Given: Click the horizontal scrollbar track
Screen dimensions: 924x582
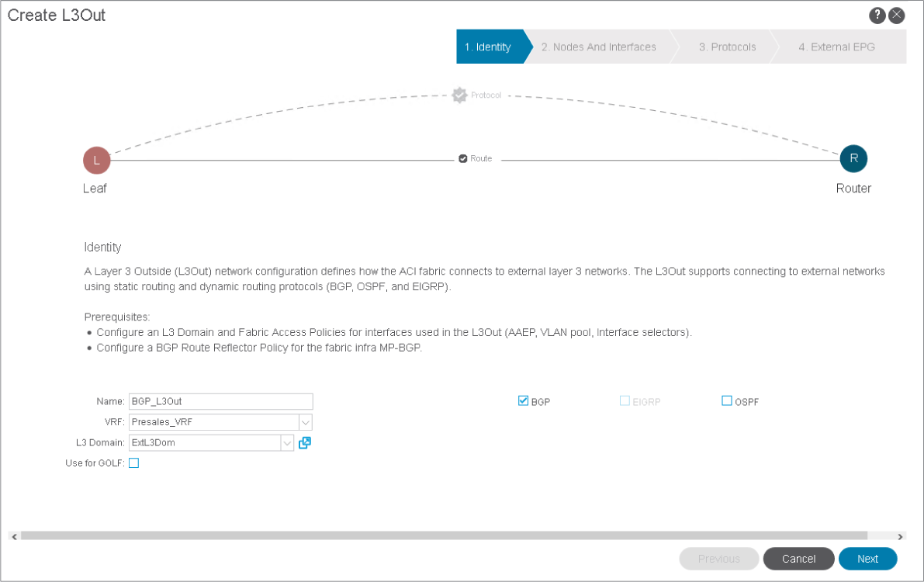Looking at the screenshot, I should click(x=444, y=535).
